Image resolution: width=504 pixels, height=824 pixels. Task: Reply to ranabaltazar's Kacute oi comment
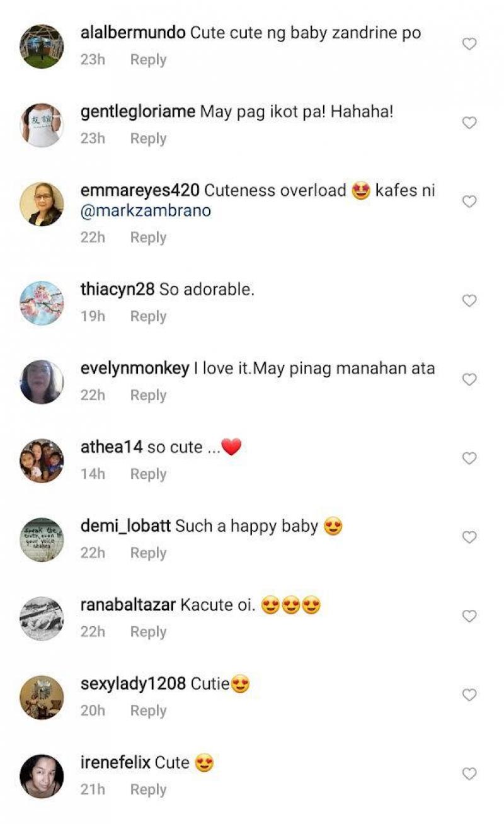point(148,632)
